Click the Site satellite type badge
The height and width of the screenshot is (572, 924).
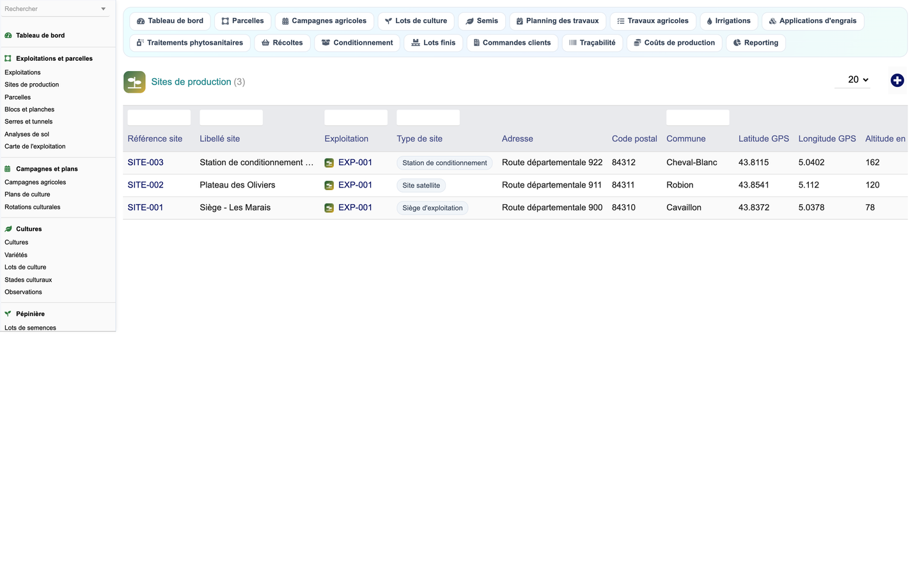[421, 186]
